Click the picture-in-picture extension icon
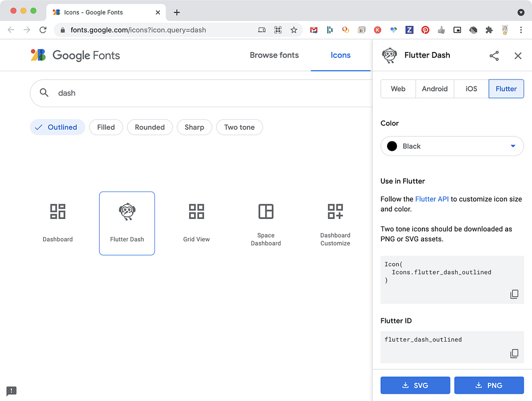Viewport: 532px width, 401px height. pyautogui.click(x=457, y=30)
